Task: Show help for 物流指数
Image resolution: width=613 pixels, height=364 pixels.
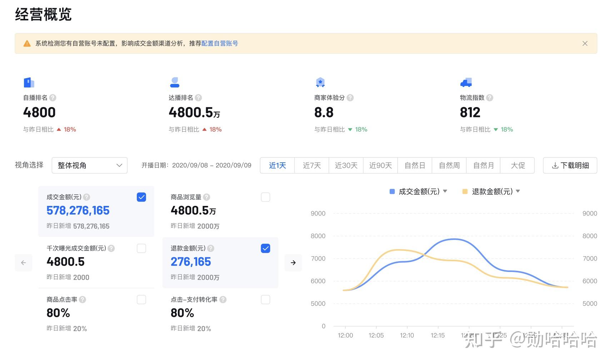Action: pos(490,98)
